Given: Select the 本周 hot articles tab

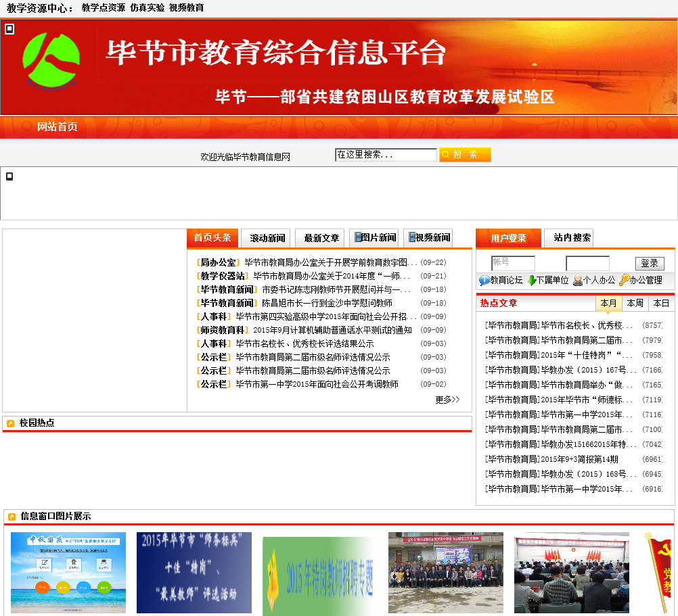Looking at the screenshot, I should 635,303.
